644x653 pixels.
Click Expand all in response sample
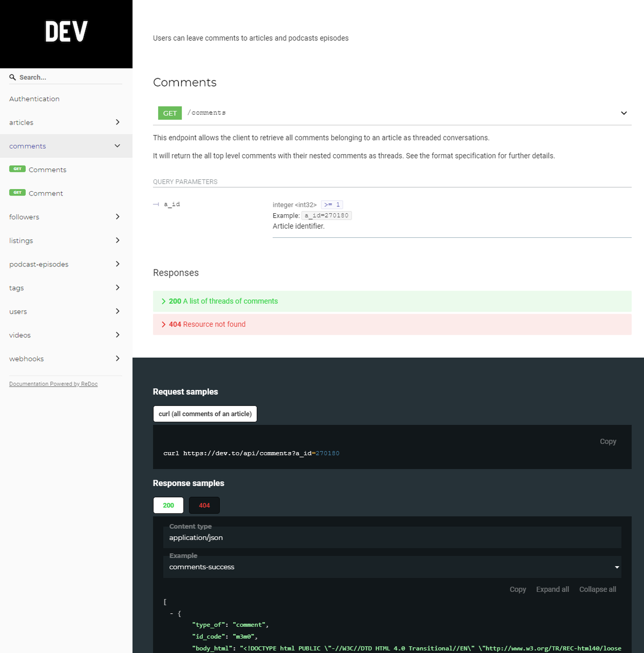[x=552, y=590]
